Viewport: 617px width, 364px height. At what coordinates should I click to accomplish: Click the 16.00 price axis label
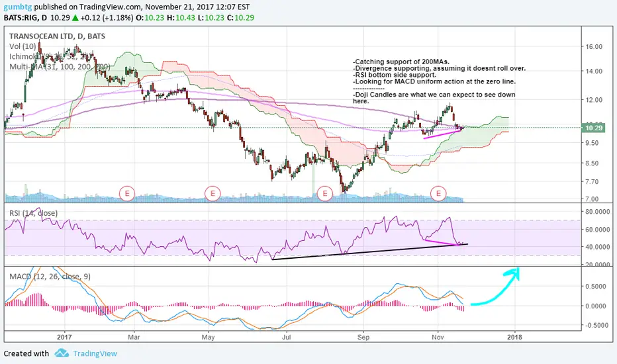pos(594,46)
